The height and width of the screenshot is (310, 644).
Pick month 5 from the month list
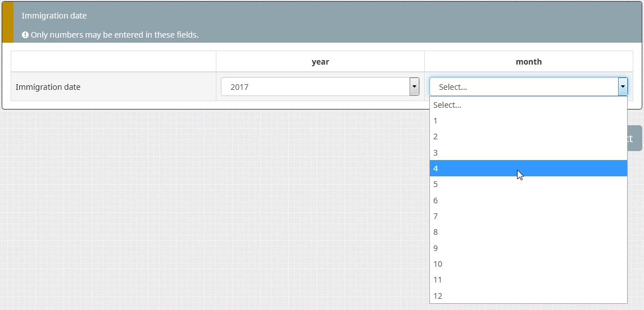click(x=528, y=184)
